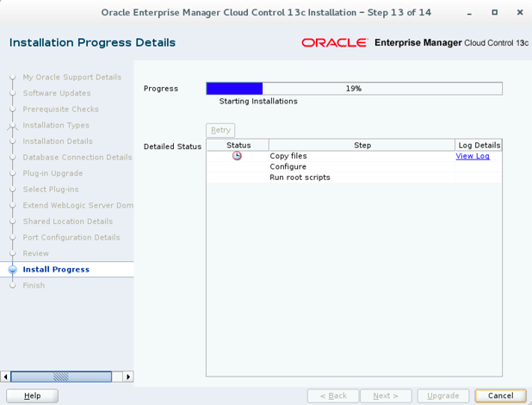The image size is (532, 405).
Task: Select the Select Plug-ins step
Action: click(51, 190)
